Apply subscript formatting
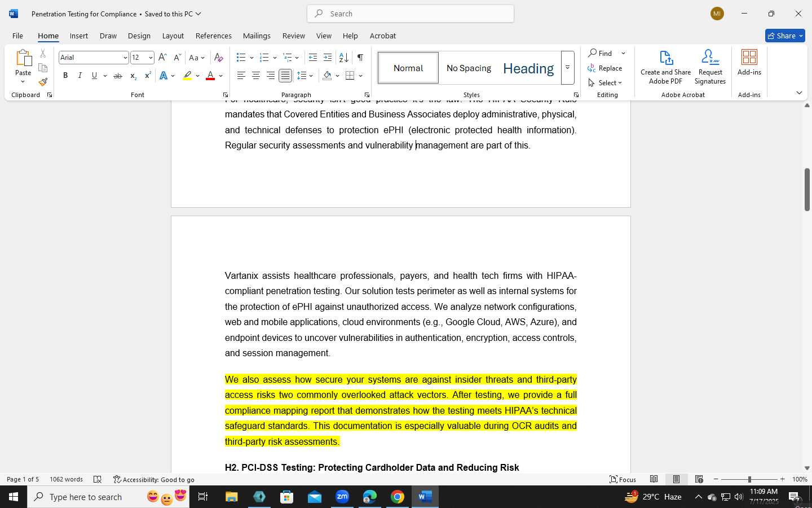 [133, 76]
